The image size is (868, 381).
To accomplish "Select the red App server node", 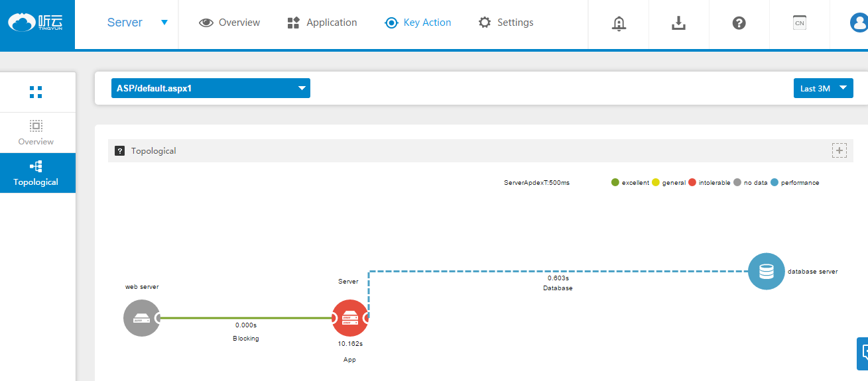I will pos(349,318).
